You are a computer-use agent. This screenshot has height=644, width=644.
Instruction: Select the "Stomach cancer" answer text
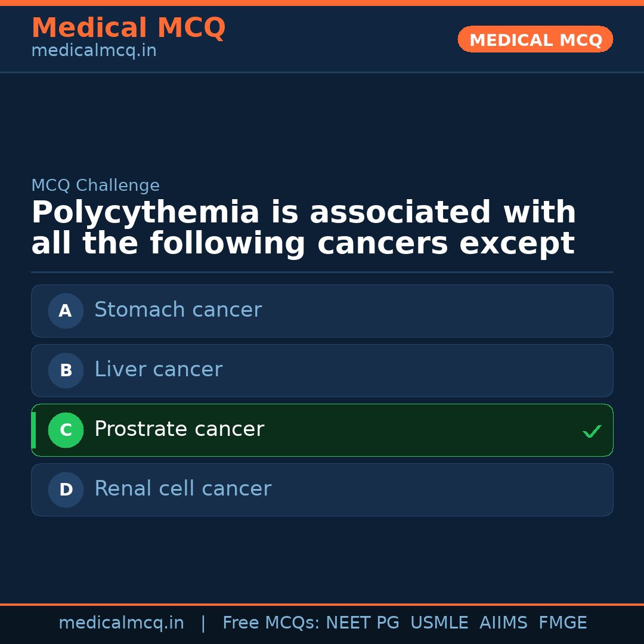pyautogui.click(x=178, y=310)
